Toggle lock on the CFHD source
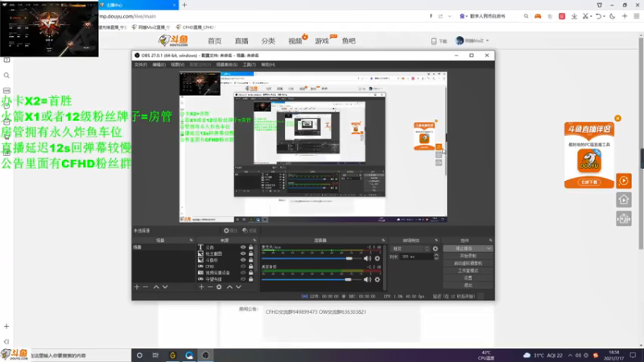The height and width of the screenshot is (362, 644). pyautogui.click(x=250, y=266)
